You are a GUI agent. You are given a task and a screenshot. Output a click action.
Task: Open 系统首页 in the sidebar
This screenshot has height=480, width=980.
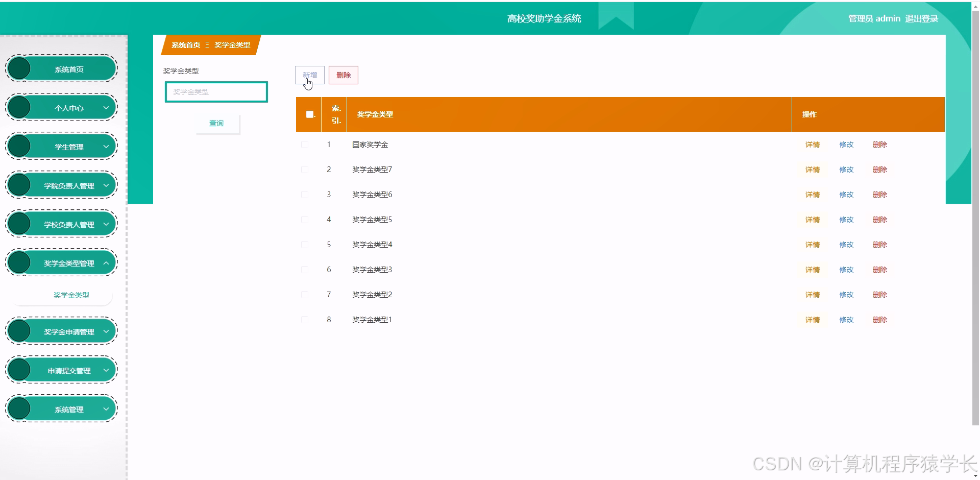pos(62,69)
